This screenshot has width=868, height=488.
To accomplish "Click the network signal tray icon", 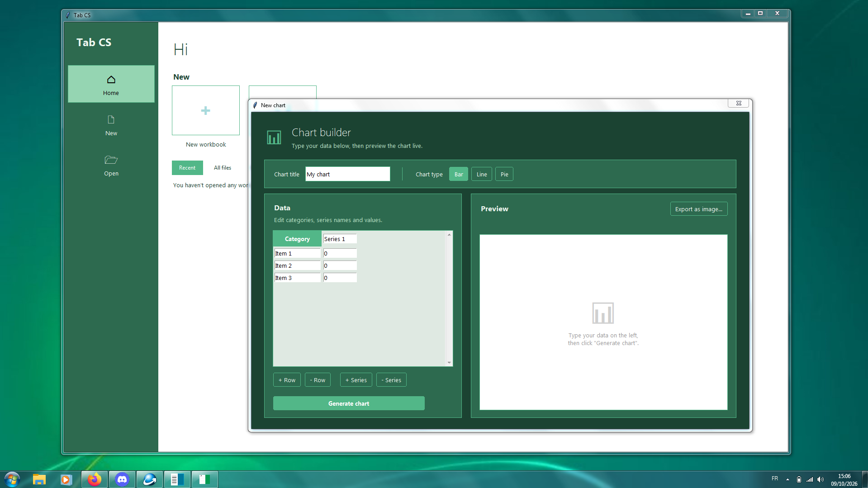I will [810, 479].
